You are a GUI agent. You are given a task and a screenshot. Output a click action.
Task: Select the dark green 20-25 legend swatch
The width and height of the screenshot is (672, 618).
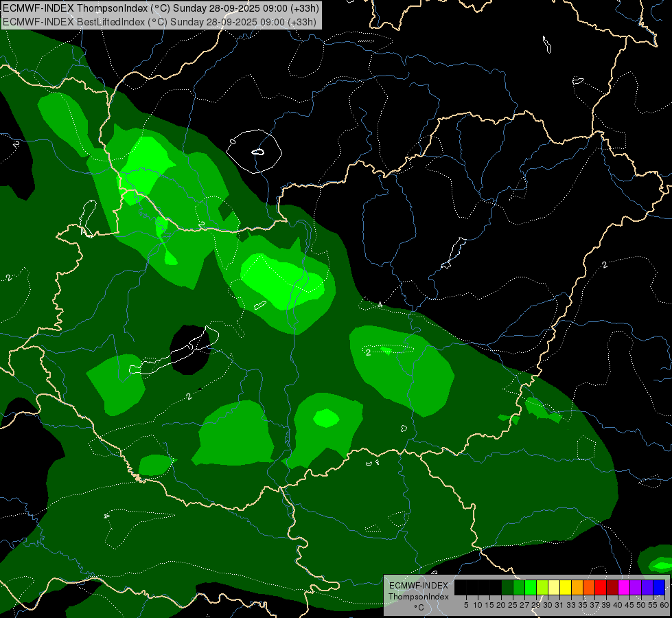(507, 587)
